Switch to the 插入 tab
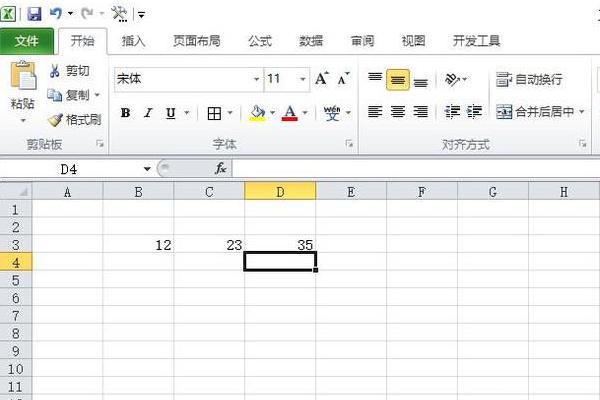Screen dimensions: 600x400 pyautogui.click(x=133, y=41)
